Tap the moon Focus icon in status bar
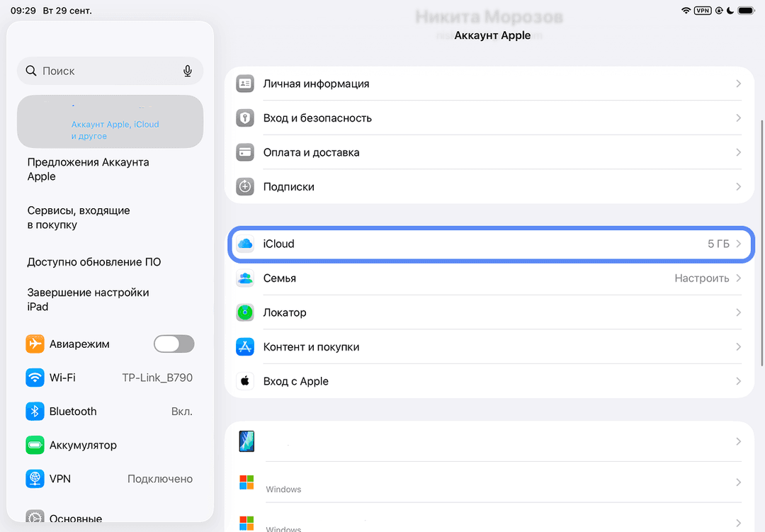This screenshot has width=765, height=532. pyautogui.click(x=730, y=10)
